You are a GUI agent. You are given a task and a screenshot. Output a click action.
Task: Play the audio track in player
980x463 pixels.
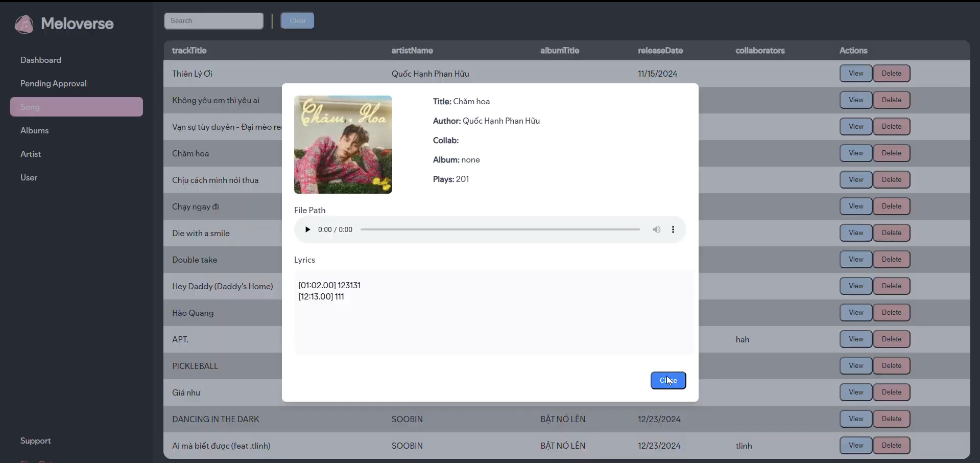click(x=307, y=229)
